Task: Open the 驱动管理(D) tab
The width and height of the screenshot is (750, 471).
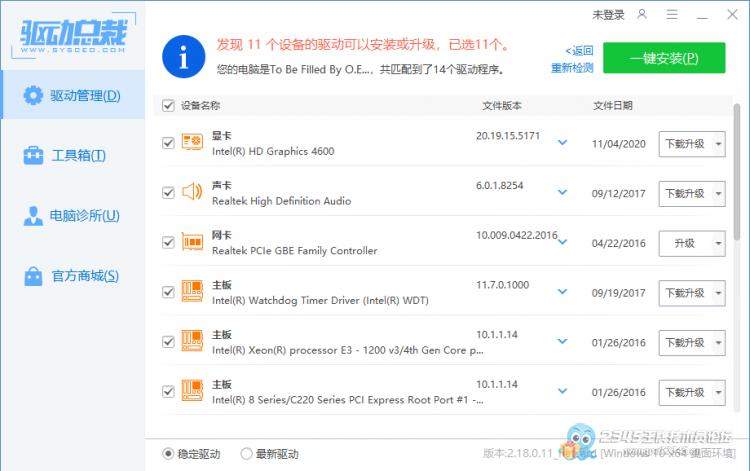Action: pos(73,95)
